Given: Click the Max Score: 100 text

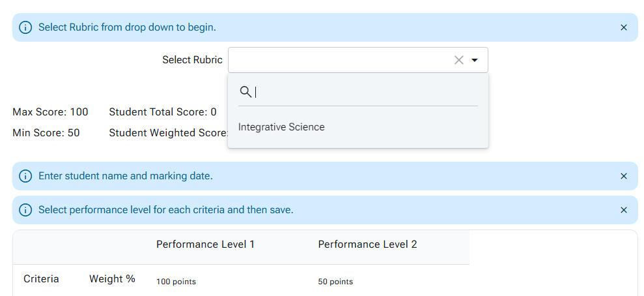Looking at the screenshot, I should (x=50, y=112).
